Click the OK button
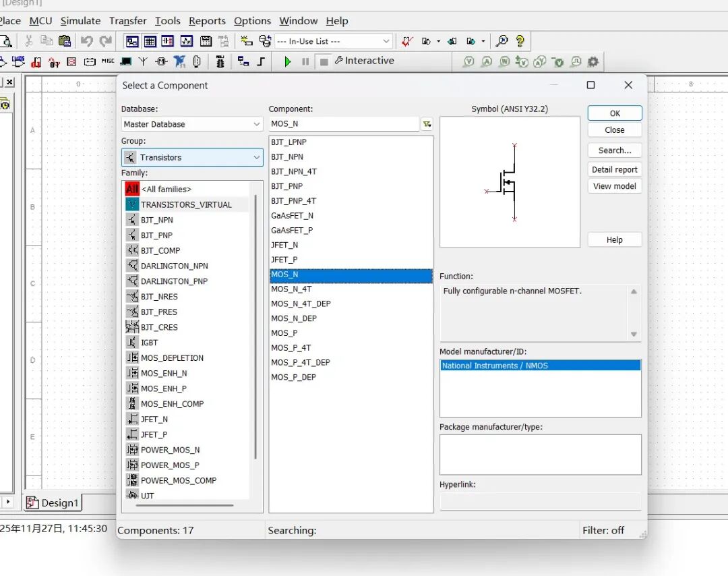Viewport: 728px width, 576px height. pos(615,113)
